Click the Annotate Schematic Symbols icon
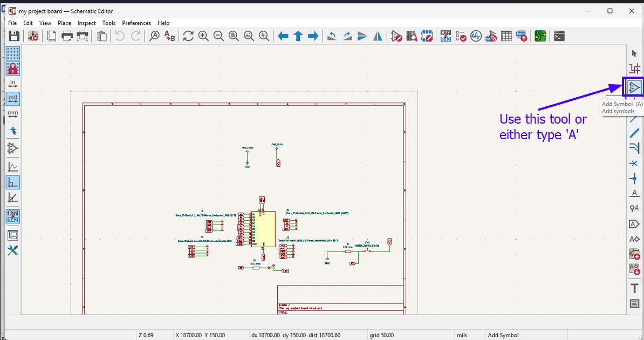This screenshot has width=644, height=340. [x=446, y=36]
